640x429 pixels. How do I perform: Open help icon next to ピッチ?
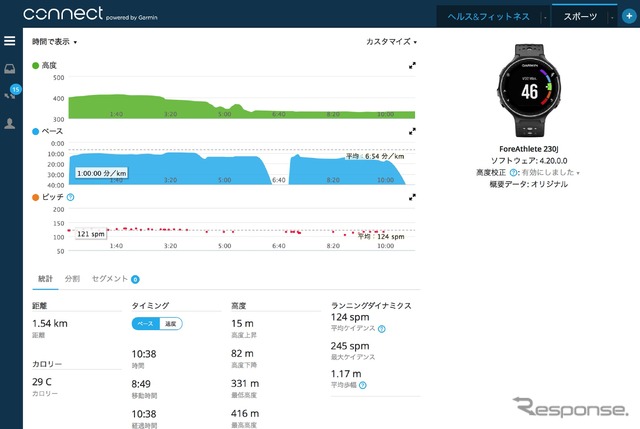pos(70,197)
